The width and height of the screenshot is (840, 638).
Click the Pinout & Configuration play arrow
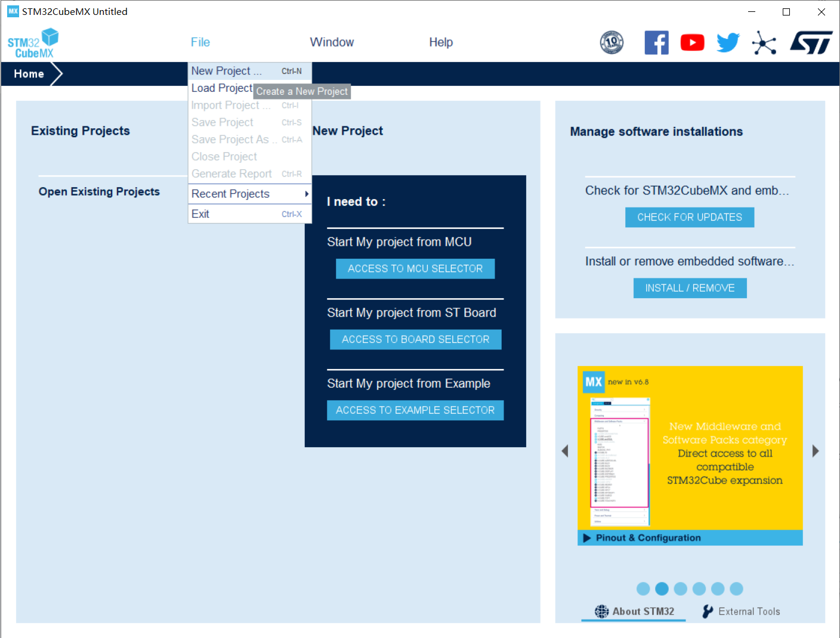[x=587, y=538]
